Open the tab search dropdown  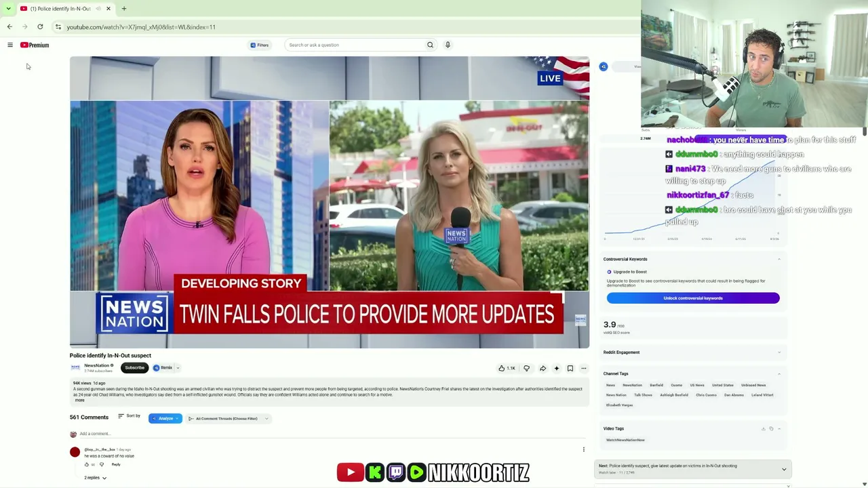click(8, 9)
